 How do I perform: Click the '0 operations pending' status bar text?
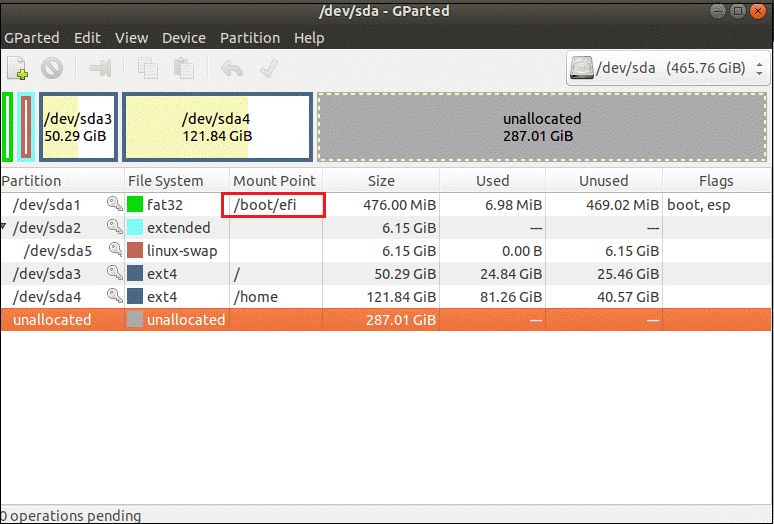click(71, 516)
